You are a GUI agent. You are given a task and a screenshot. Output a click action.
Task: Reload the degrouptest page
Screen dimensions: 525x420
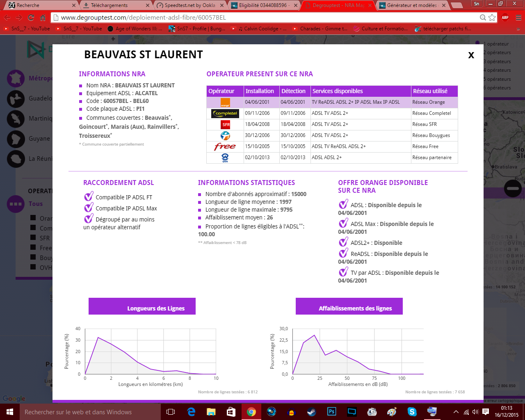coord(31,18)
